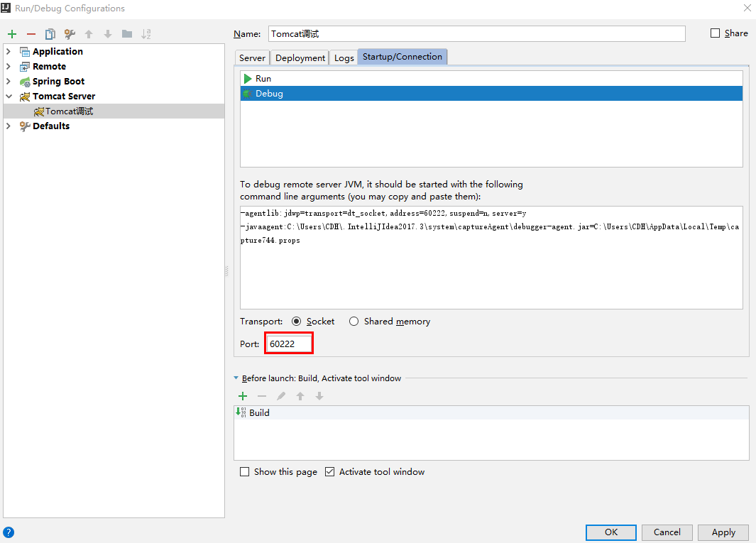
Task: Expand the Application tree node
Action: (9, 51)
